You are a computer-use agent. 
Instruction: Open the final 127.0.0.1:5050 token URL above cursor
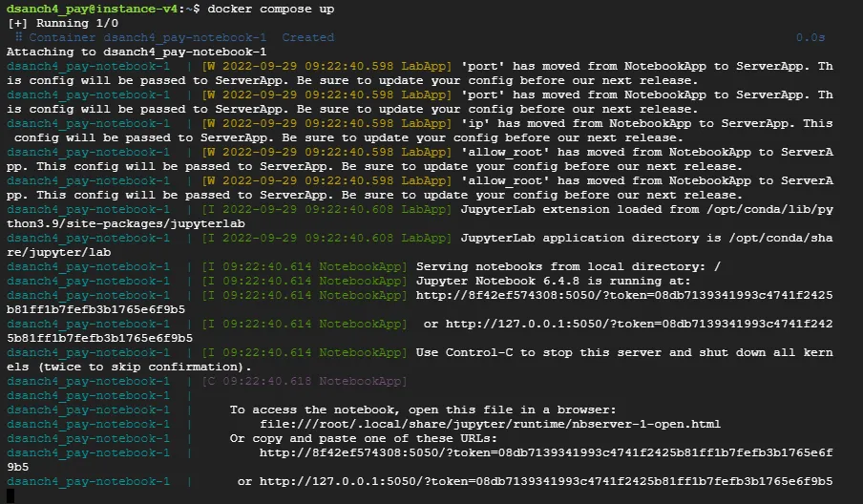tap(546, 481)
